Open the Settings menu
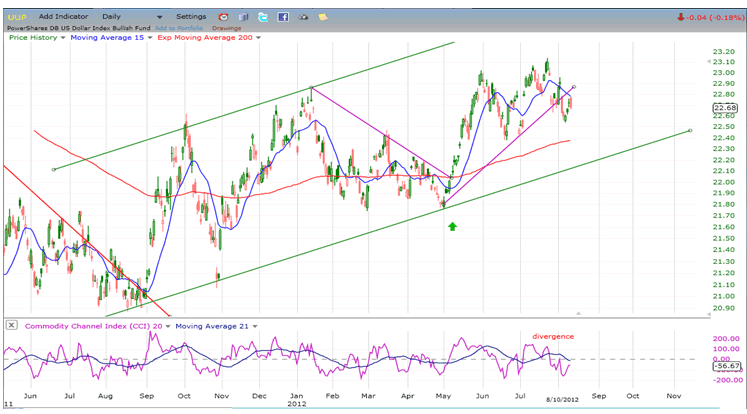Image resolution: width=747 pixels, height=414 pixels. (x=194, y=17)
